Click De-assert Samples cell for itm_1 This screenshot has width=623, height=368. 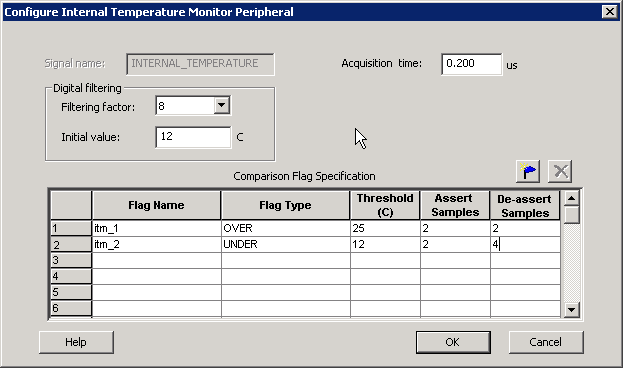point(525,229)
